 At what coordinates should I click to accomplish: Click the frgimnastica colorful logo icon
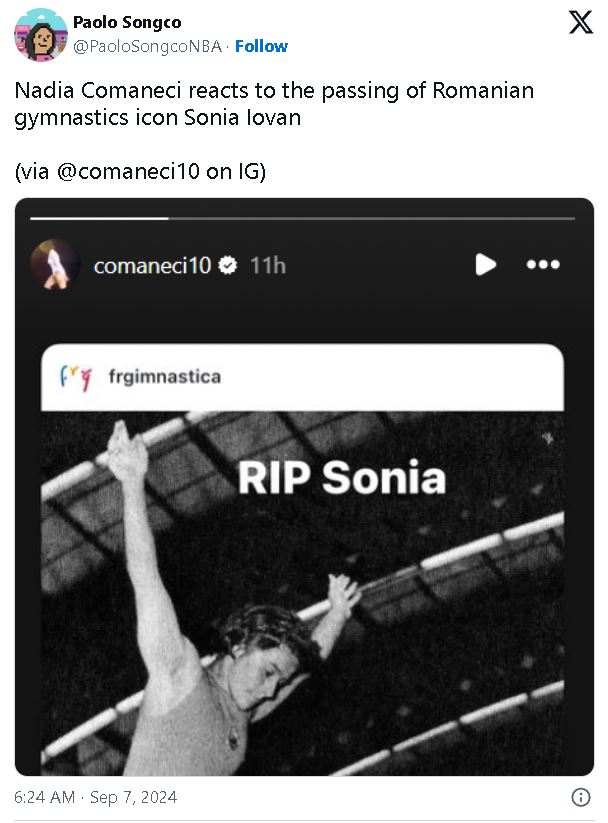coord(76,377)
